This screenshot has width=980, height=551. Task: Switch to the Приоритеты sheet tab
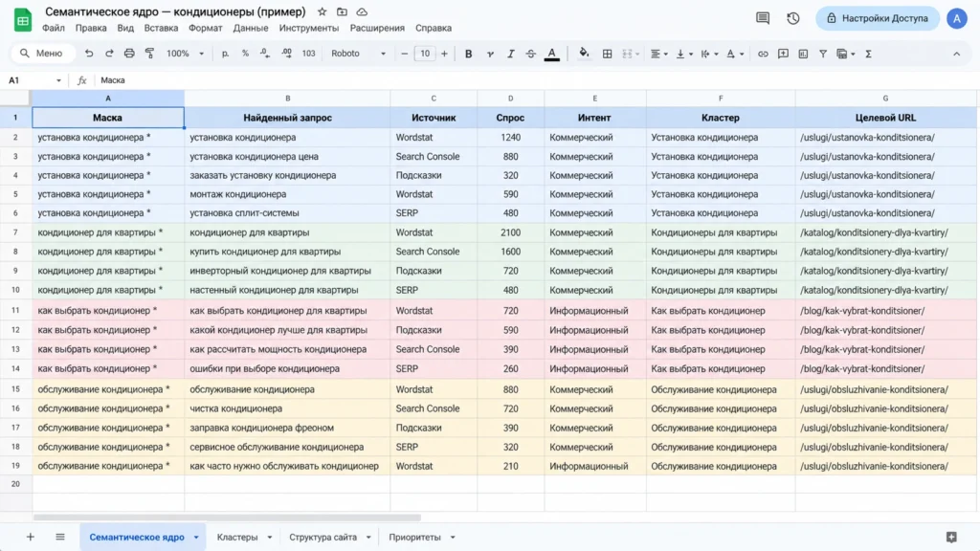[x=415, y=538]
